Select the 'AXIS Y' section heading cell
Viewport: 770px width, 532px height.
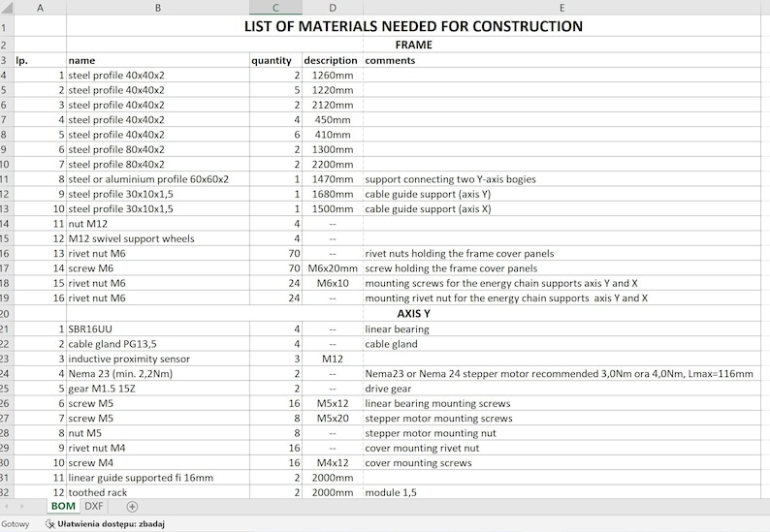coord(413,314)
